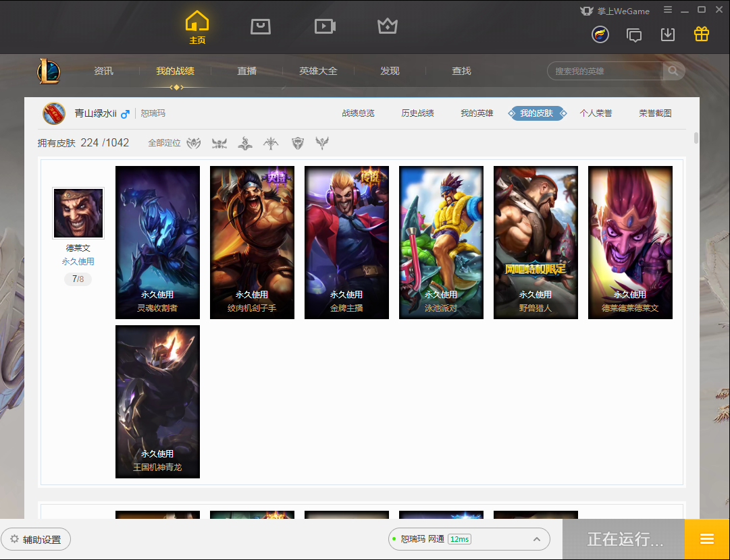Click the colorful flame icon
Viewport: 730px width, 560px height.
click(600, 34)
